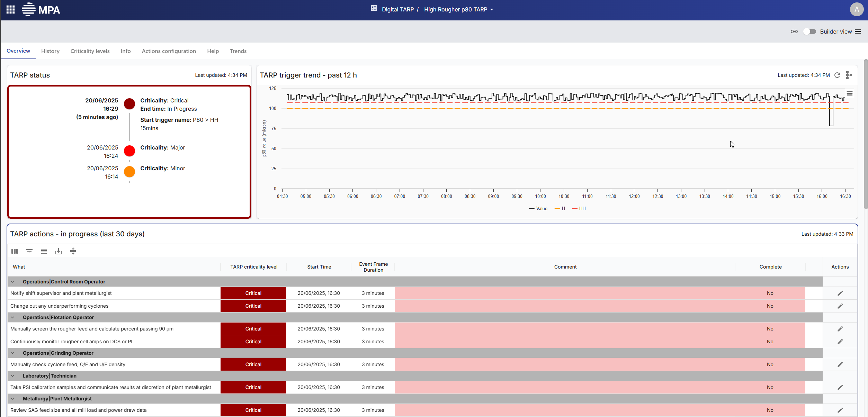Copy link via the chain icon

794,31
